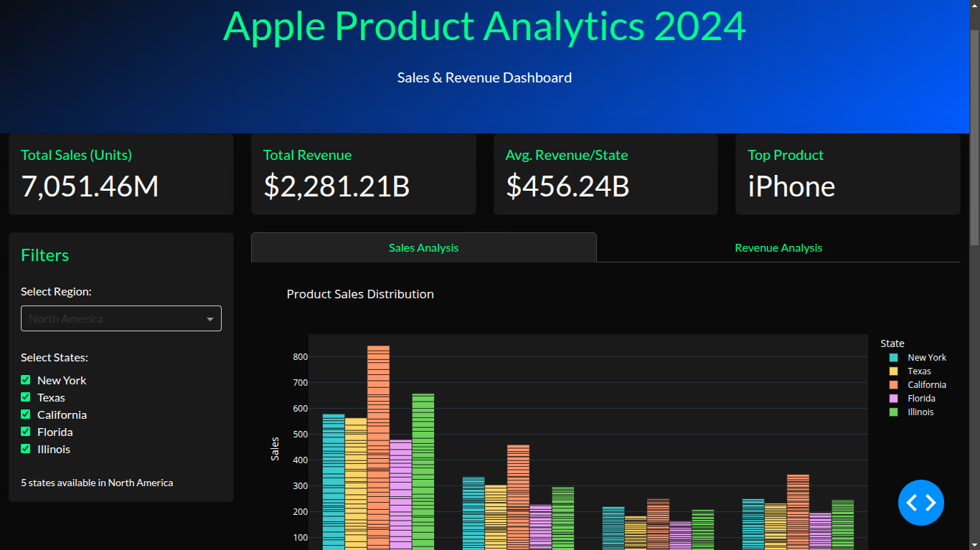Open the Select Region dropdown arrow
The width and height of the screenshot is (980, 550).
click(x=210, y=319)
